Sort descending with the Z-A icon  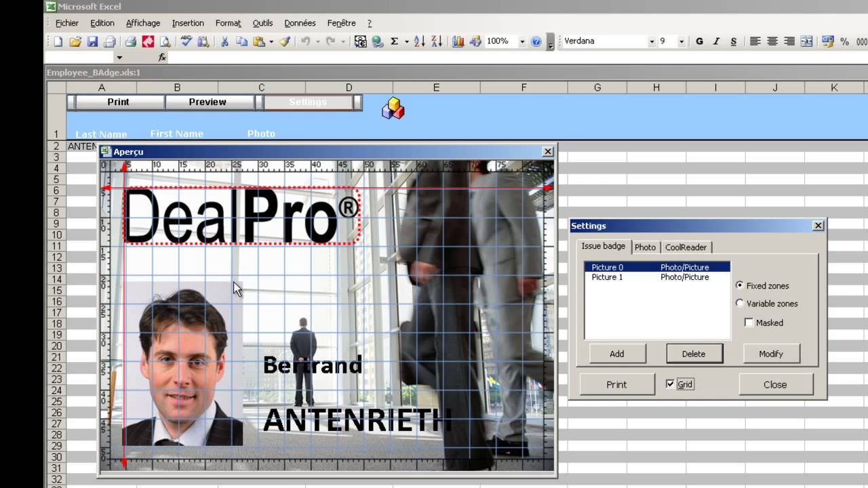pyautogui.click(x=436, y=41)
